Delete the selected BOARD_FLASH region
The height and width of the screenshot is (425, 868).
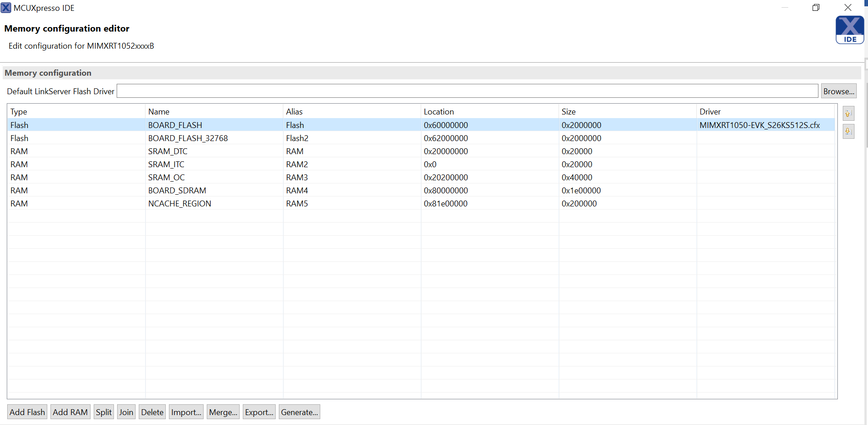152,411
